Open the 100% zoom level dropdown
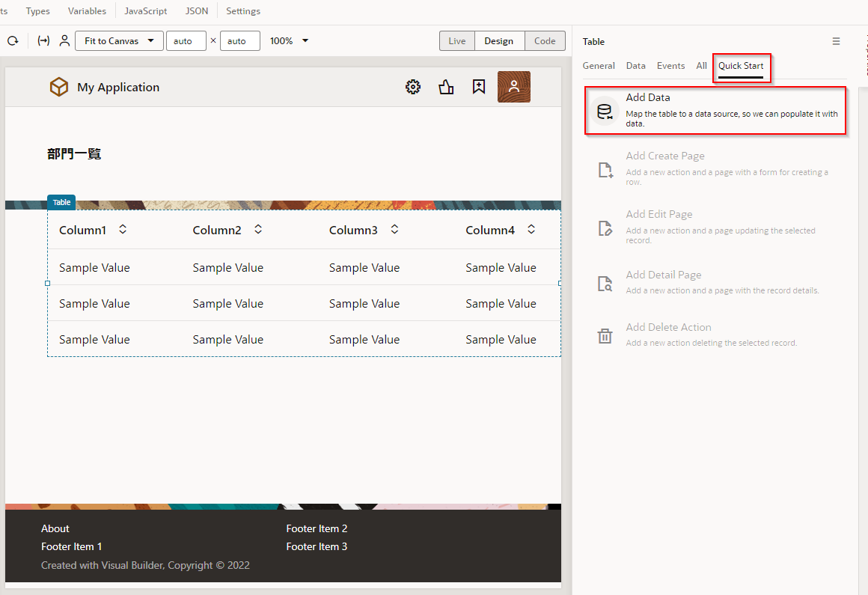The width and height of the screenshot is (868, 595). (289, 41)
